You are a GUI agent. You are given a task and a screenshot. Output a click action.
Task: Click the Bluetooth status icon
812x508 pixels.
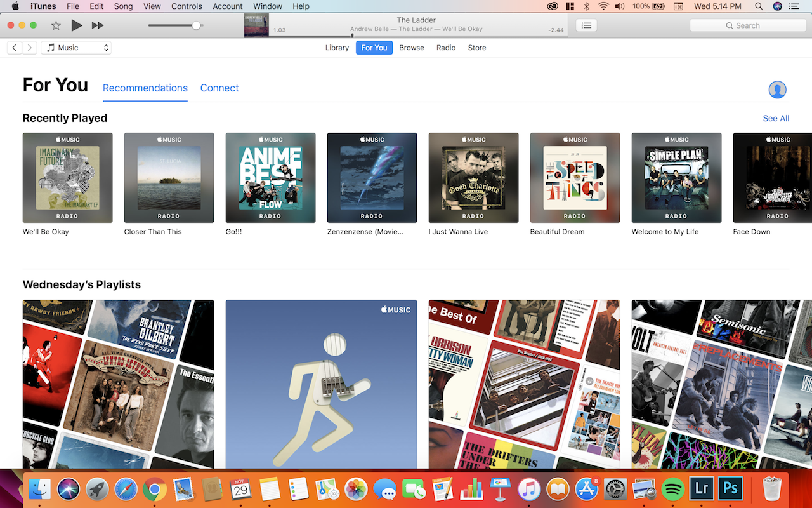[587, 6]
